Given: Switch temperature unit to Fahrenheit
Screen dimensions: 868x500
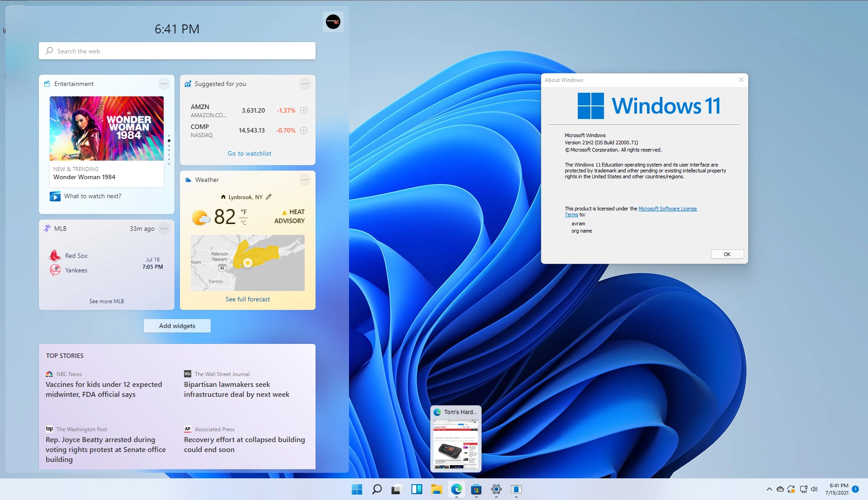Looking at the screenshot, I should coord(244,212).
